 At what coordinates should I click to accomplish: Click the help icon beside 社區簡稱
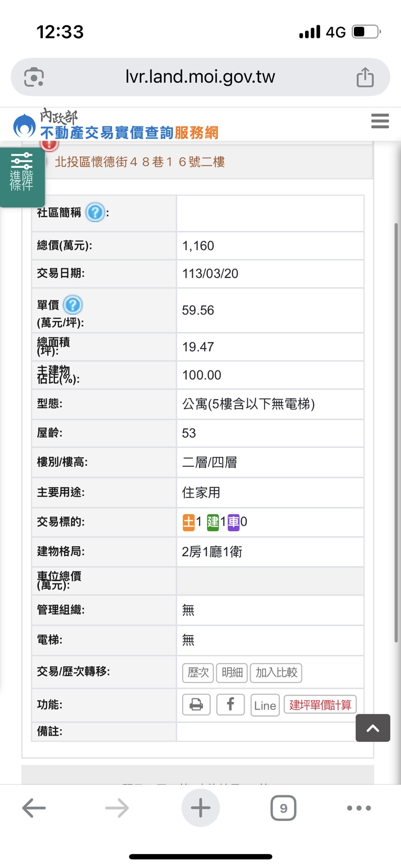[95, 213]
